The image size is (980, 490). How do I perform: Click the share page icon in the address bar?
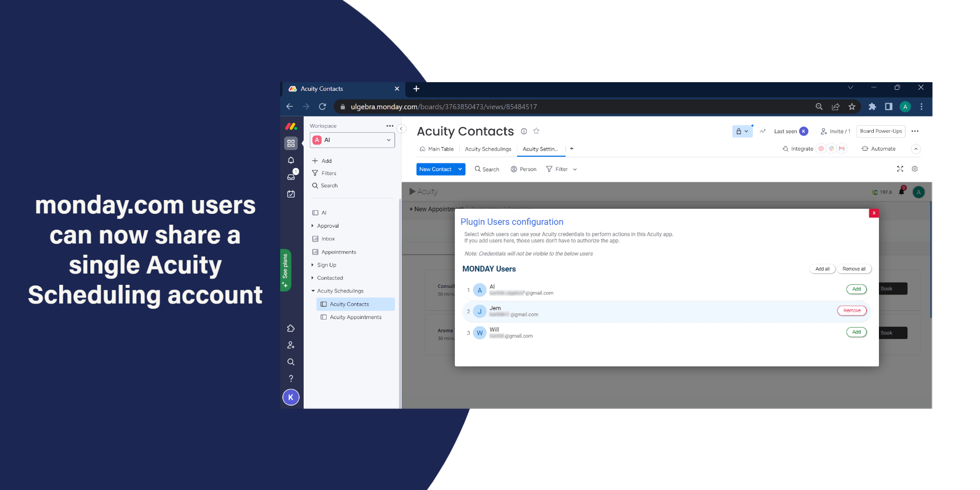click(836, 107)
